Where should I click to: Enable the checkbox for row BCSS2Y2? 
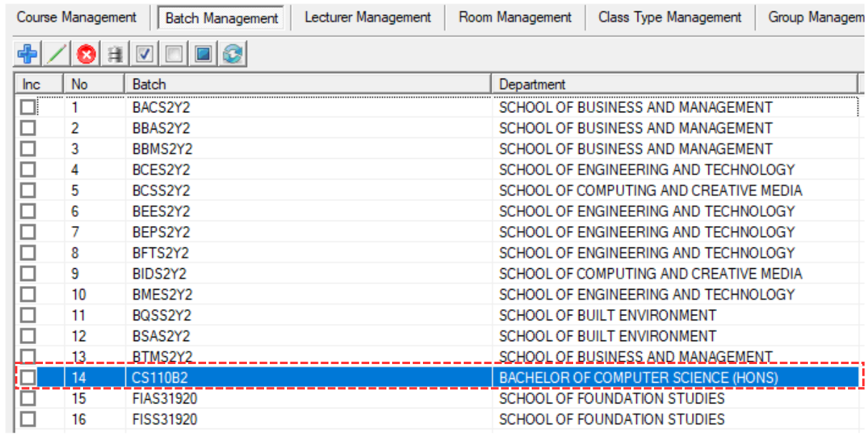pyautogui.click(x=28, y=191)
